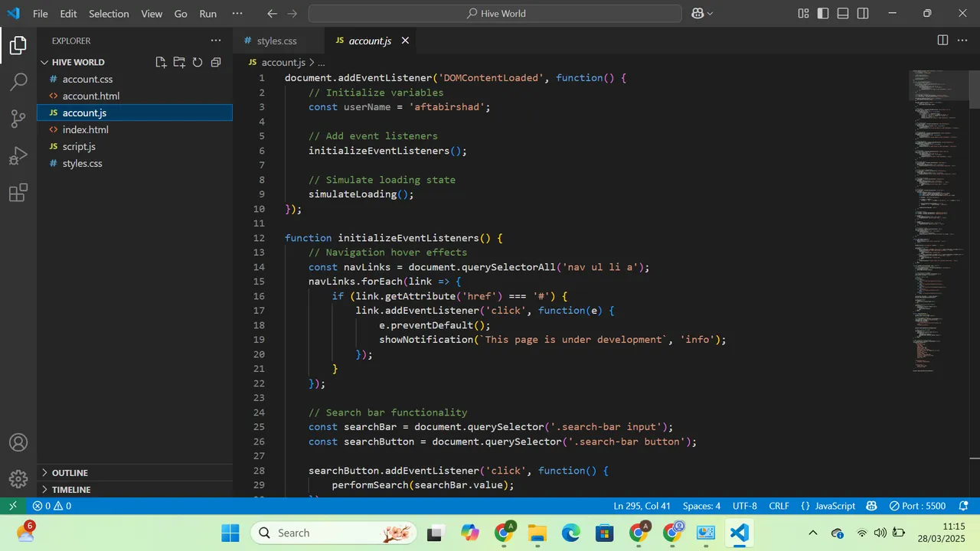Change indentation via Spaces: 4
The height and width of the screenshot is (551, 980).
(x=701, y=506)
